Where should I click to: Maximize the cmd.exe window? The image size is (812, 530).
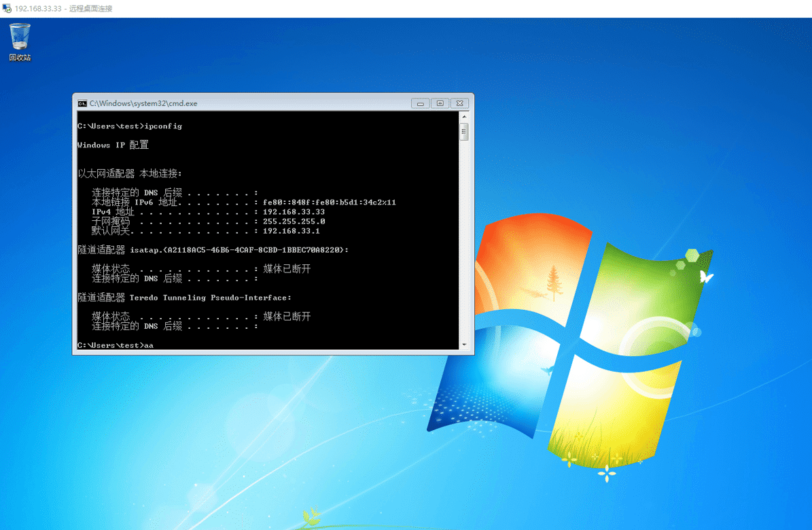440,103
